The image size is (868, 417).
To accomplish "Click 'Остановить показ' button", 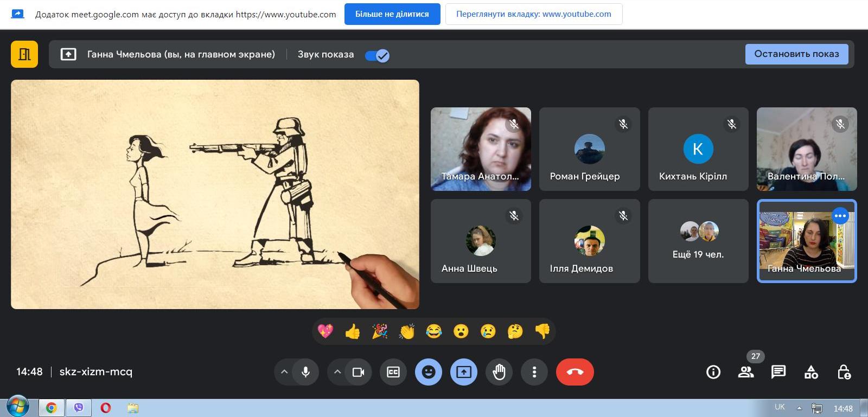I will (796, 54).
